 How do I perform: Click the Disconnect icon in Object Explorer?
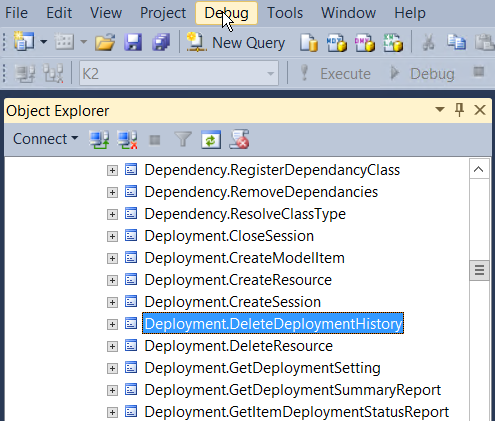pos(127,139)
